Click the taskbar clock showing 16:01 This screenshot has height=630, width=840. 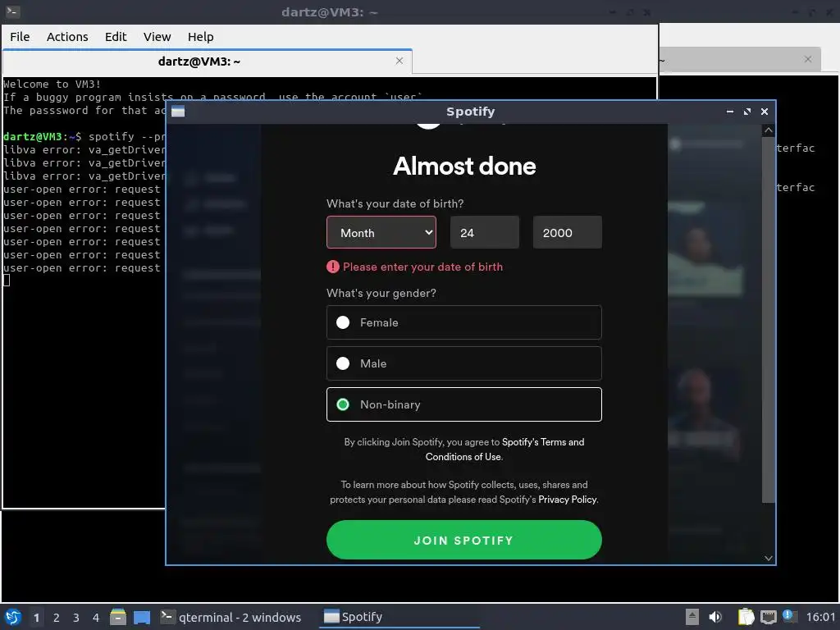tap(820, 617)
